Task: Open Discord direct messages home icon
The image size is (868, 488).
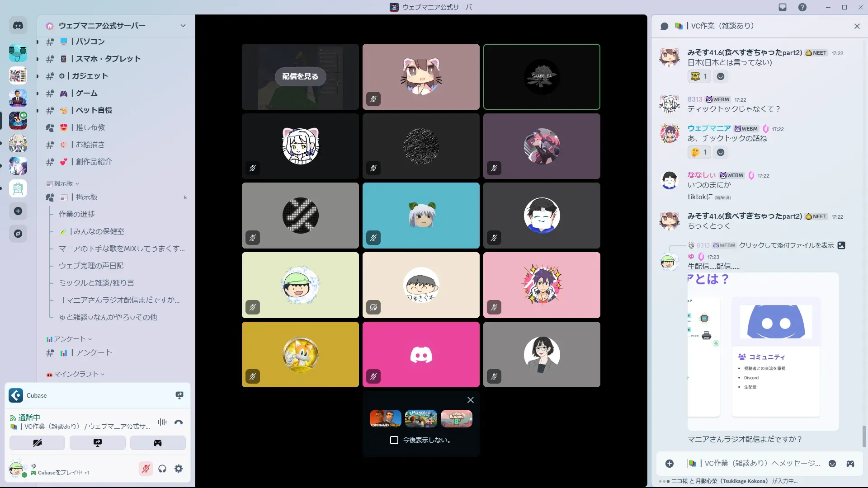Action: point(18,26)
